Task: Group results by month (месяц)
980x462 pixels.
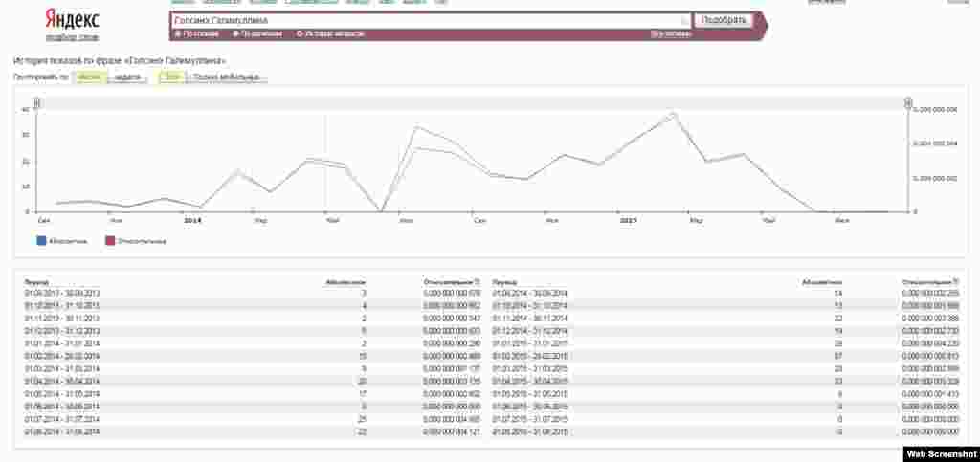Action: (89, 77)
